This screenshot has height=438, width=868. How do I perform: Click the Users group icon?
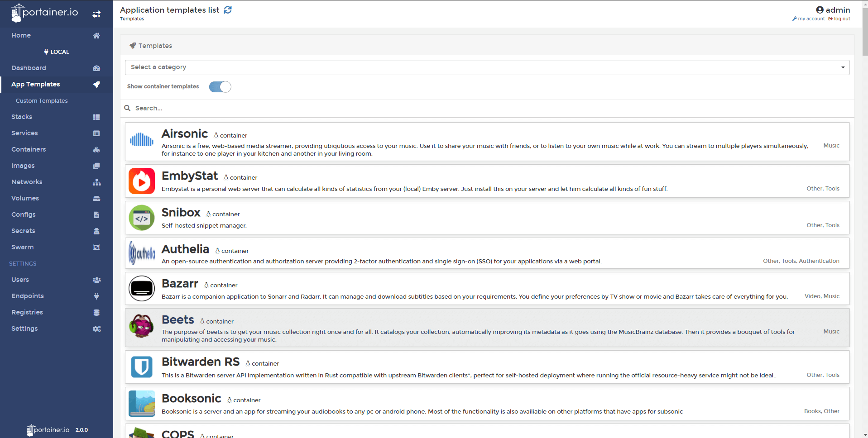point(96,280)
